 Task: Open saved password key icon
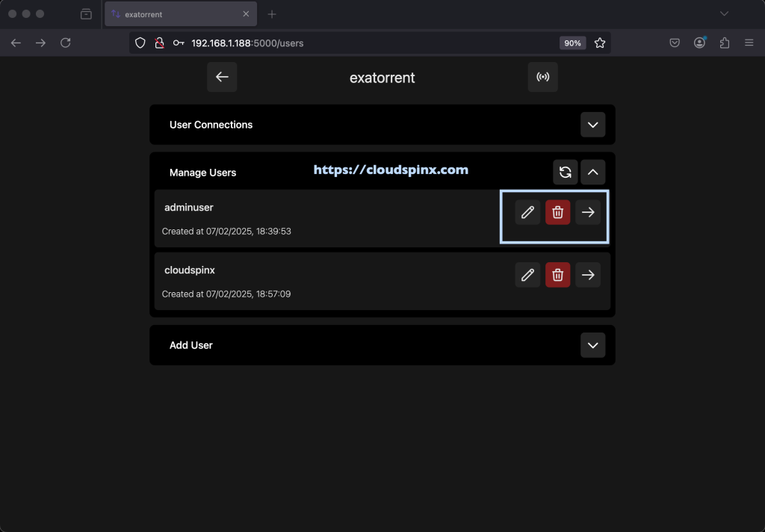(x=179, y=43)
